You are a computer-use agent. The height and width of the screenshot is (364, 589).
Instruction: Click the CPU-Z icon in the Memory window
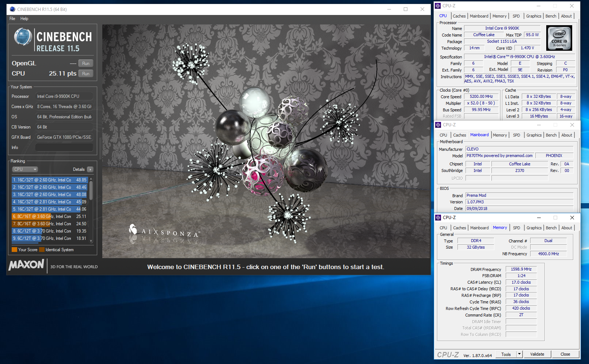438,218
